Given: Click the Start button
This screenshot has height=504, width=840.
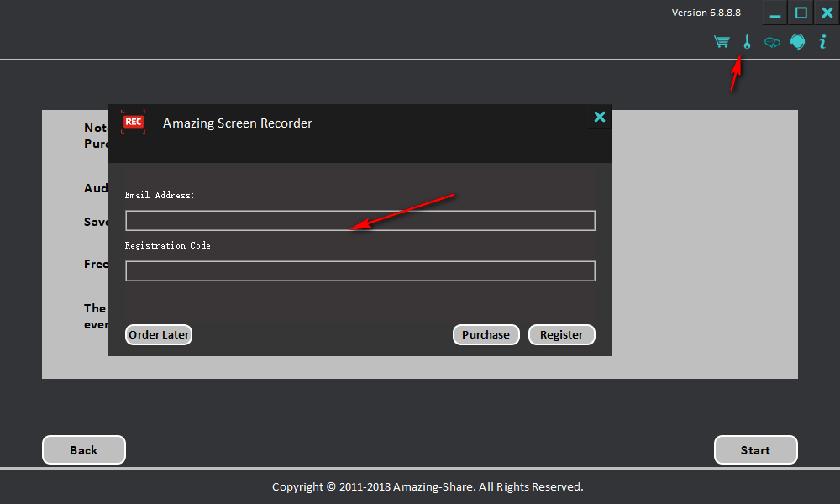Looking at the screenshot, I should [755, 450].
